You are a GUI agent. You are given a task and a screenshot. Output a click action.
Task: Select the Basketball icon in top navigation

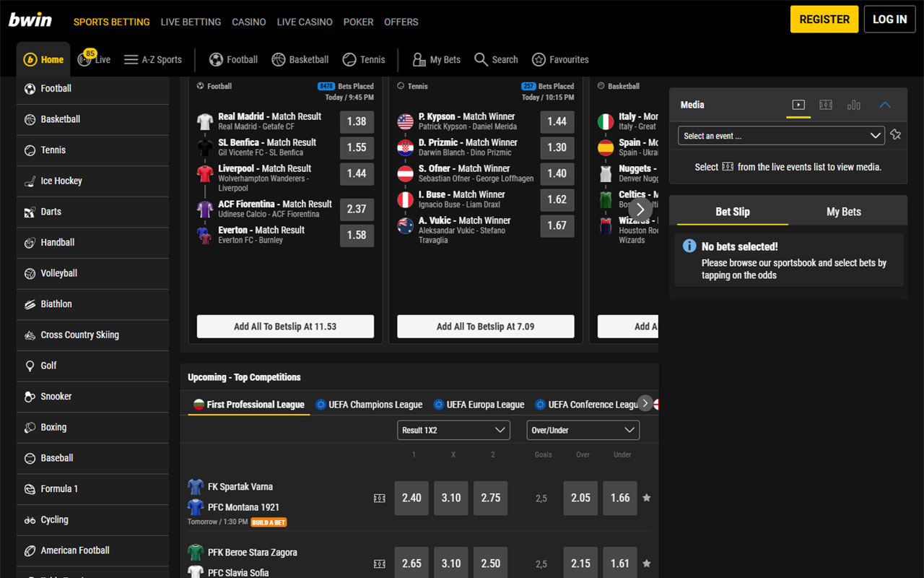coord(279,60)
